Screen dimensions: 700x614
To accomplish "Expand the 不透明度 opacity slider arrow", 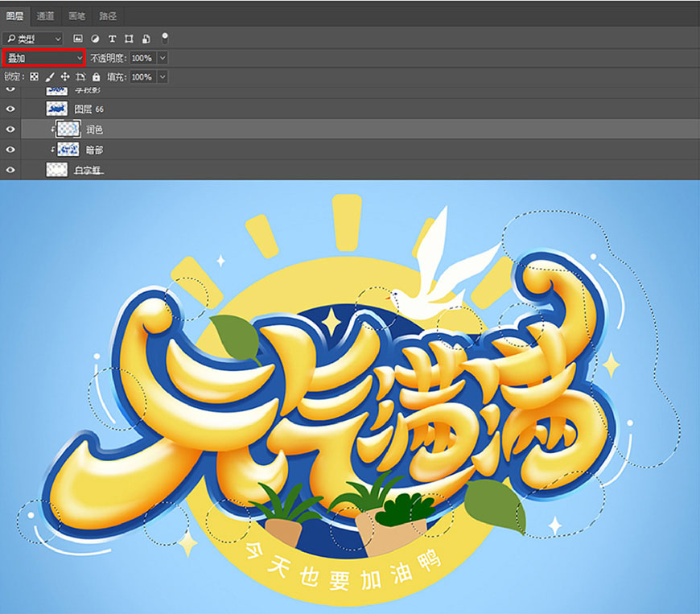I will (x=163, y=58).
